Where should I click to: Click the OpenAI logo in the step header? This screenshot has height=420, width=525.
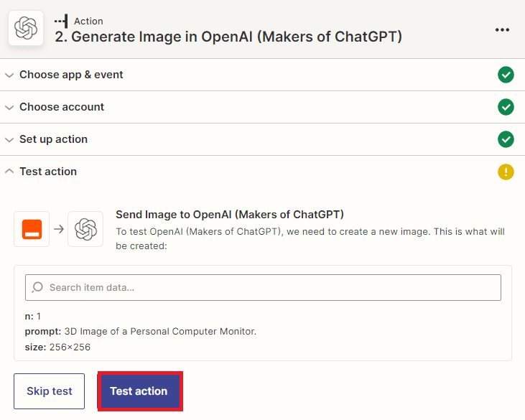(x=26, y=29)
